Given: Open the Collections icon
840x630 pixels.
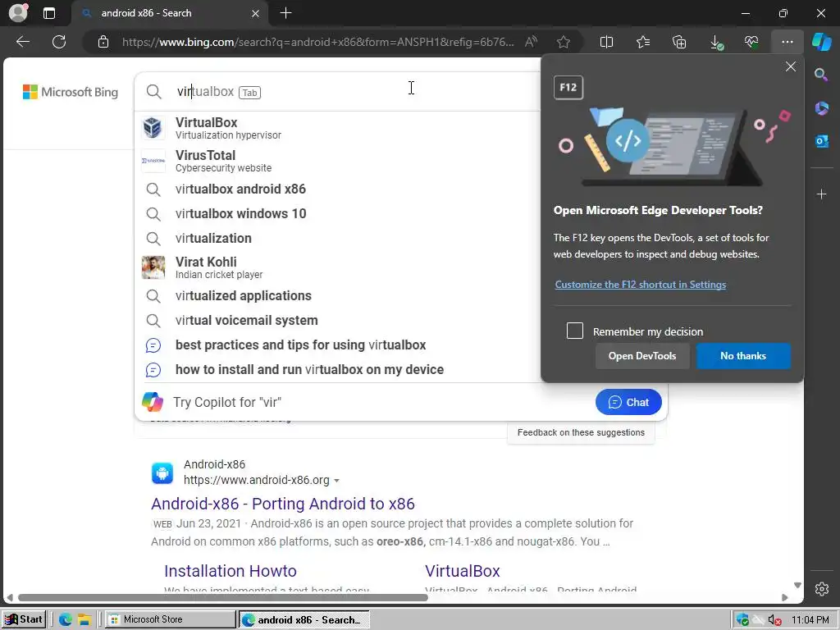Looking at the screenshot, I should click(679, 42).
